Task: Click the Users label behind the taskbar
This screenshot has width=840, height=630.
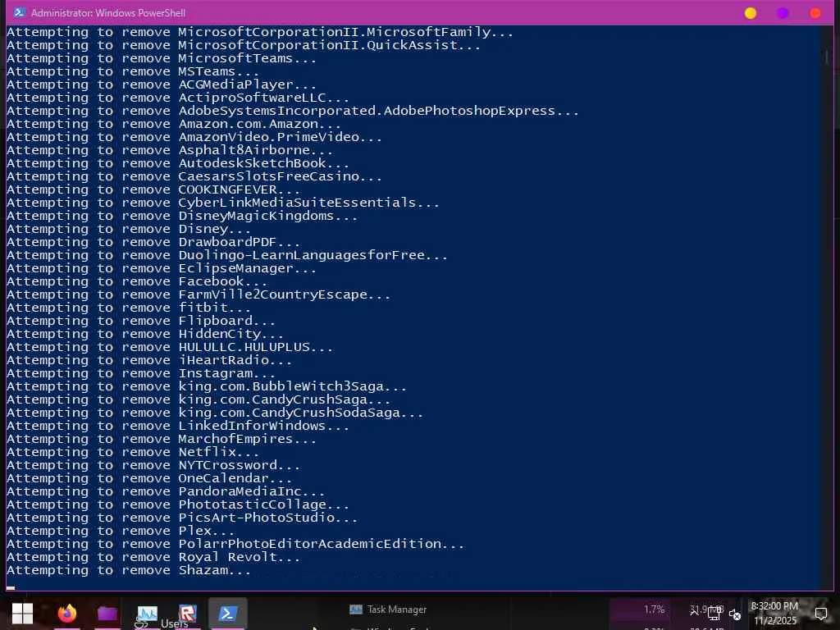Action: tap(175, 623)
